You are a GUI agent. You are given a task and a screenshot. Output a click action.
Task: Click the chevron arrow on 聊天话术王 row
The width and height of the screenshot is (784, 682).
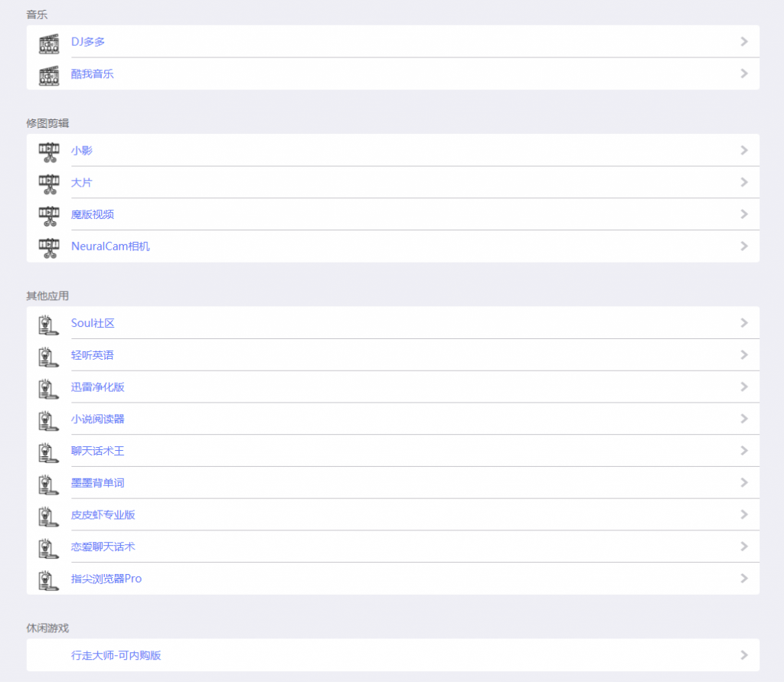pos(744,451)
